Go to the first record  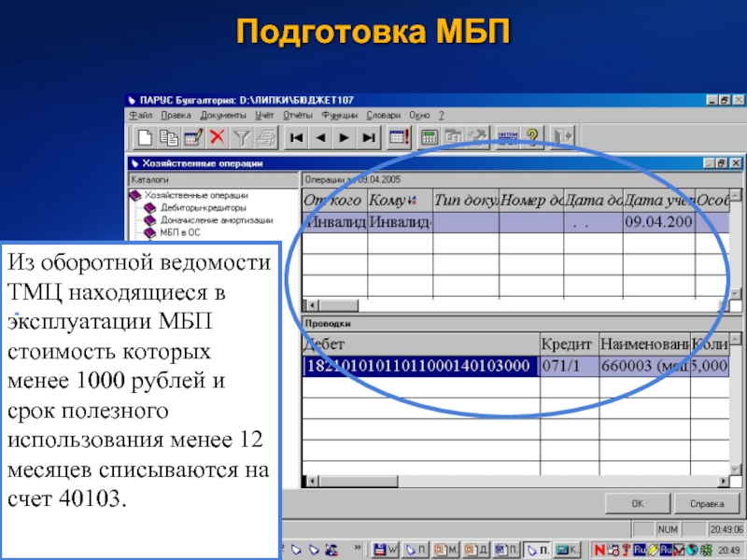coord(296,137)
